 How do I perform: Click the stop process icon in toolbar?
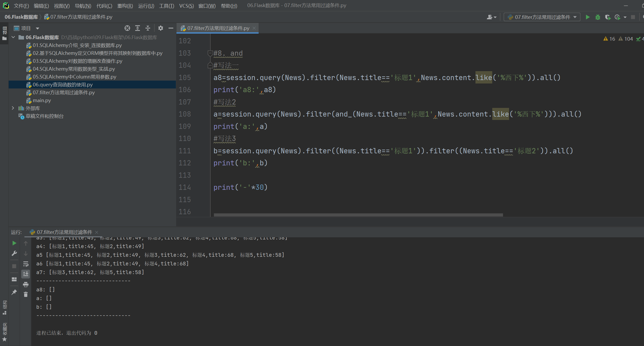pyautogui.click(x=633, y=17)
